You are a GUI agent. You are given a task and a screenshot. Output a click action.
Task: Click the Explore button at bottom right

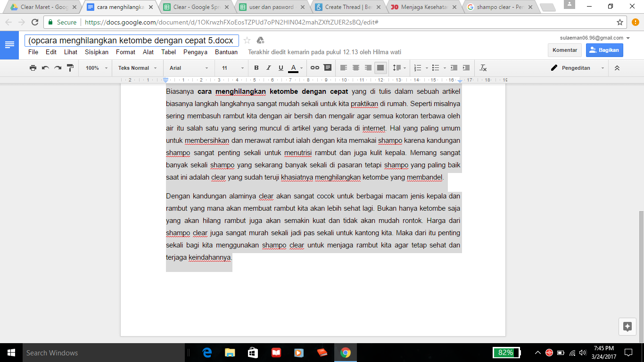pos(627,327)
